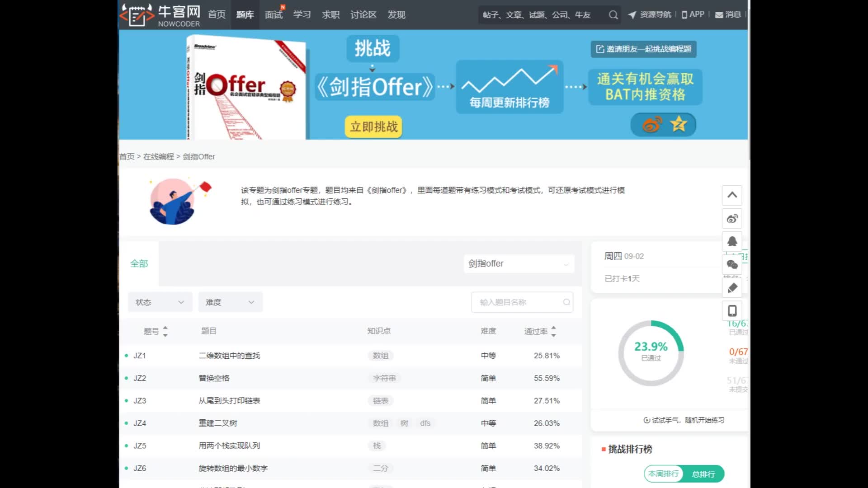
Task: Click 通关有机会赢取BAT内推资格 banner box
Action: tap(645, 87)
